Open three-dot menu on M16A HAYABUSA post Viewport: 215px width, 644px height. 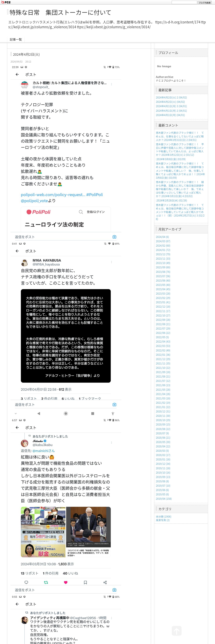(x=111, y=262)
